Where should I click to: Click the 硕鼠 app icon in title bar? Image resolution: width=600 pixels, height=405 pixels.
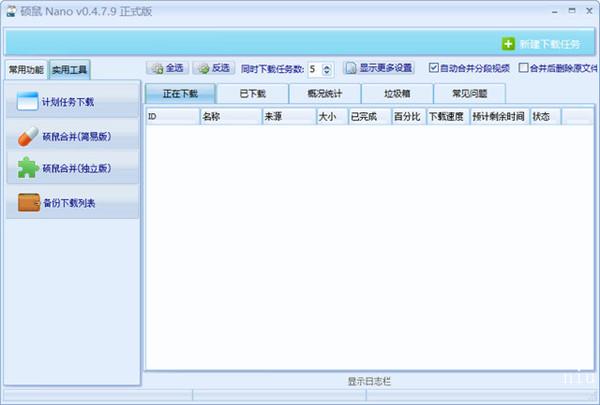12,11
